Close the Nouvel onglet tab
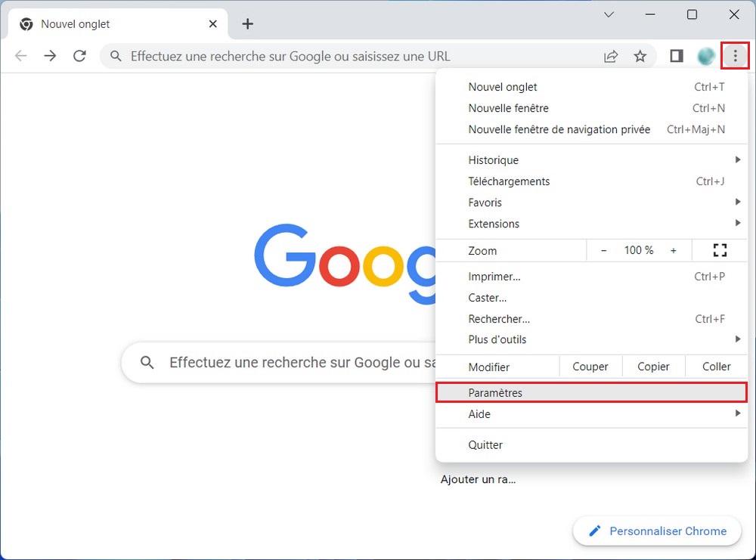 coord(212,23)
